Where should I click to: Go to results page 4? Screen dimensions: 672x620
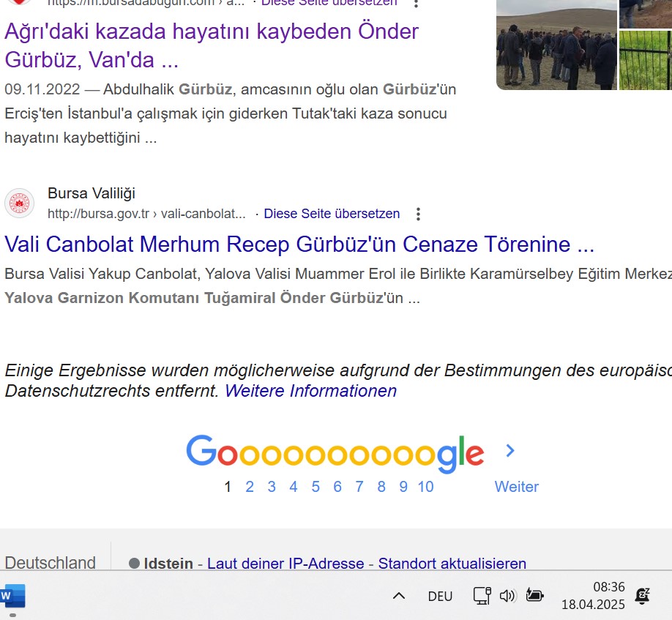coord(293,487)
